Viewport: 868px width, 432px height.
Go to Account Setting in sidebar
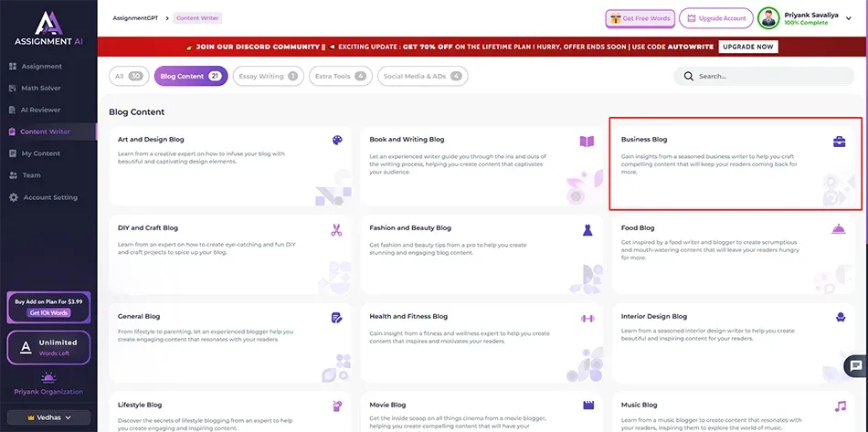point(50,197)
